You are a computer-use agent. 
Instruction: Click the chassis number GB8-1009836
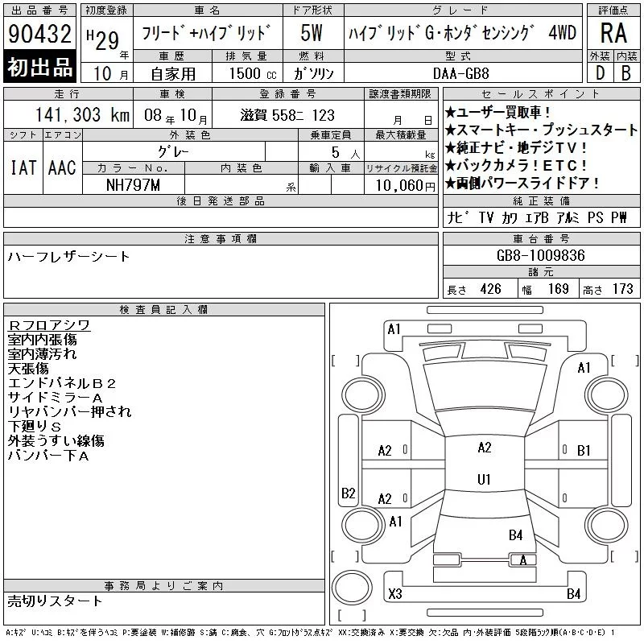coord(540,255)
